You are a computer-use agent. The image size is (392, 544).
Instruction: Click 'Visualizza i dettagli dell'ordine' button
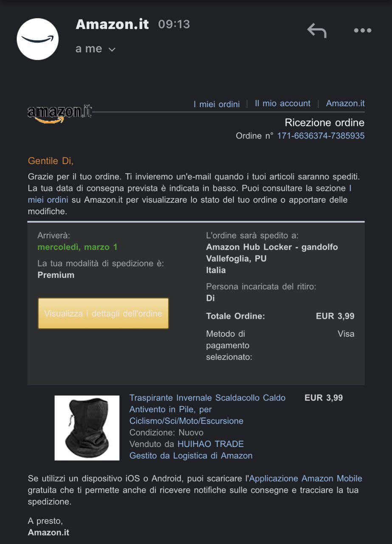pos(103,313)
